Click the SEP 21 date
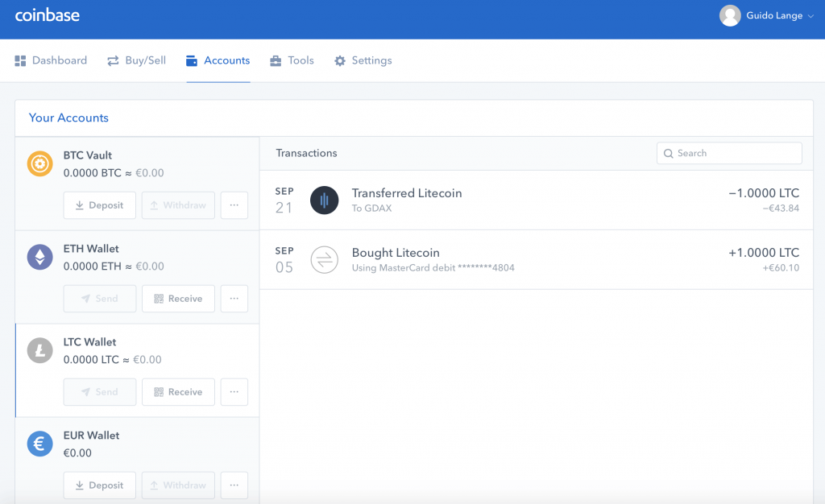This screenshot has height=504, width=825. click(284, 200)
